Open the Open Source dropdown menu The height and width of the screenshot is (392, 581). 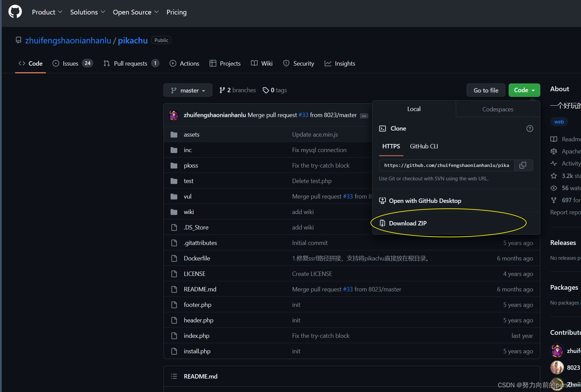click(x=136, y=12)
